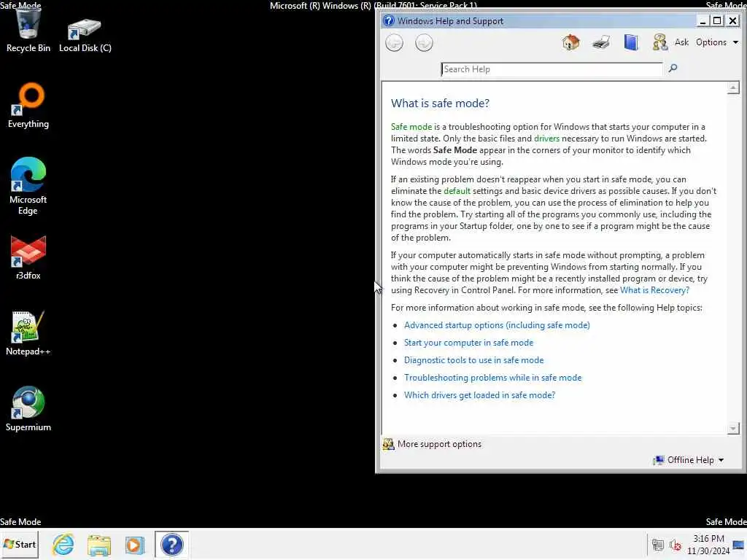Screen dimensions: 747x560
Task: Click the network tray icon
Action: pyautogui.click(x=658, y=545)
